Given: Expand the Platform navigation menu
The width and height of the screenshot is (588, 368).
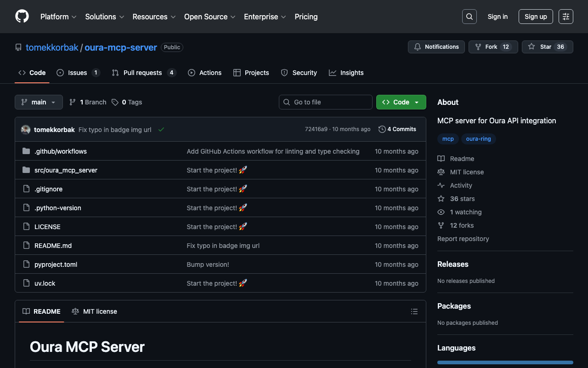Looking at the screenshot, I should click(58, 17).
